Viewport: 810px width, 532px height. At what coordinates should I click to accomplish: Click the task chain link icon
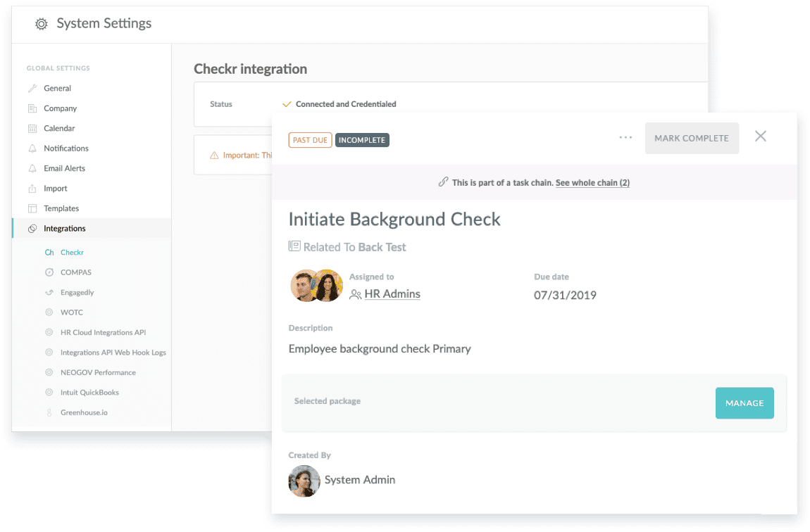(443, 182)
